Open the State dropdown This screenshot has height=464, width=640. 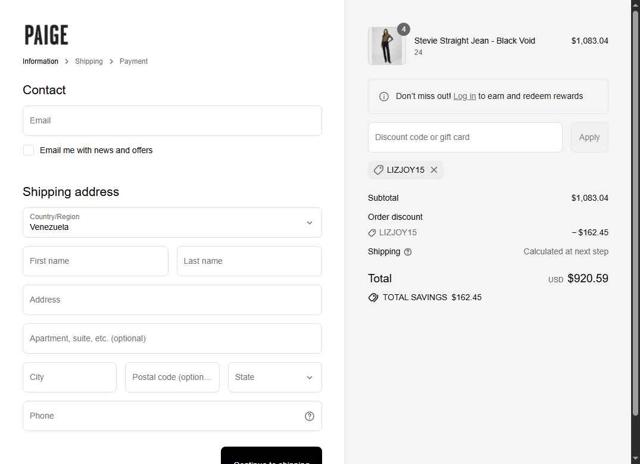click(x=275, y=377)
